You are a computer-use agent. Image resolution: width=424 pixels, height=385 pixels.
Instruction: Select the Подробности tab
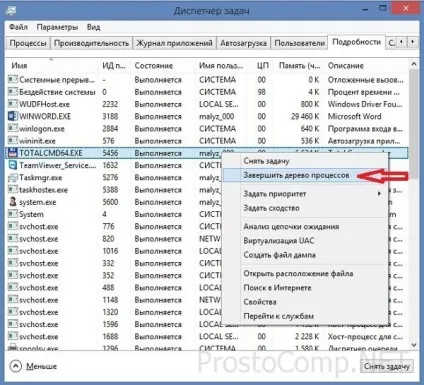(x=357, y=42)
